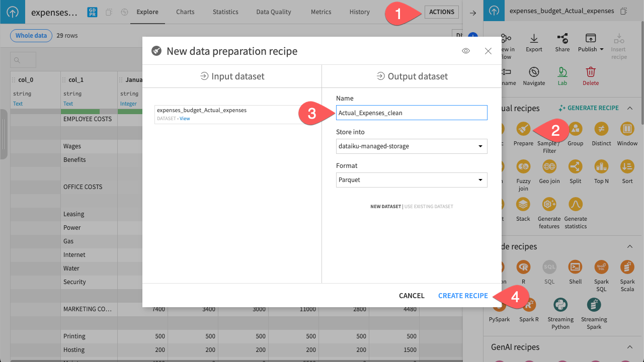Switch to USE EXISTING DATASET mode

[x=428, y=206]
